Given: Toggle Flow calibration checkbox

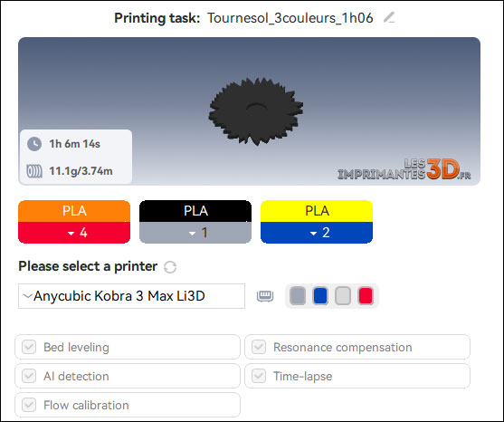Looking at the screenshot, I should pos(29,405).
